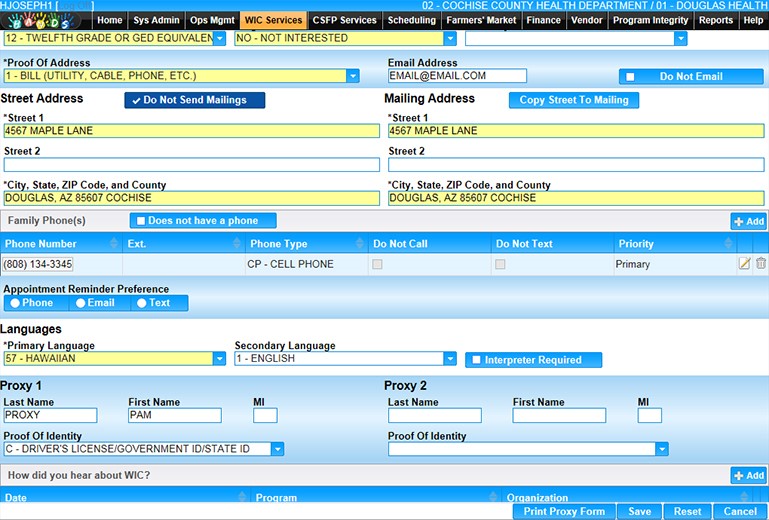The width and height of the screenshot is (769, 520).
Task: Click the trash icon to delete phone
Action: 761,264
